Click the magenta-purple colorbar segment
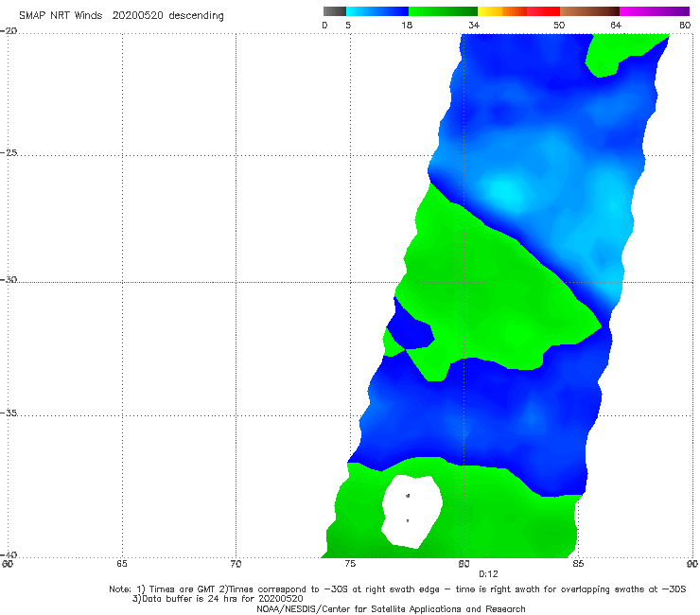Screen dimensions: 700x615 [x=655, y=11]
